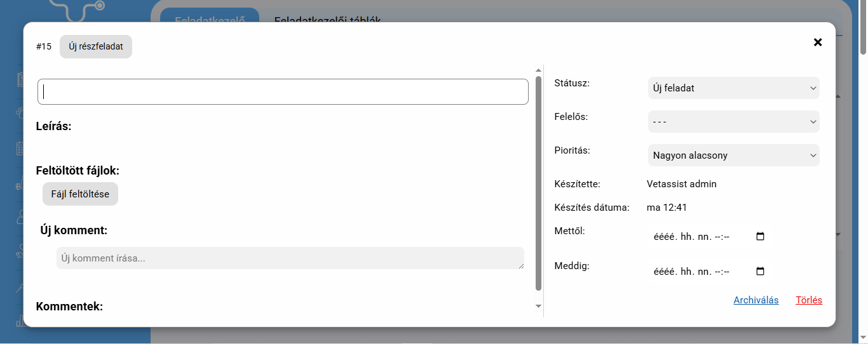Click the Új részfeladat button
This screenshot has width=868, height=344.
pyautogui.click(x=96, y=46)
